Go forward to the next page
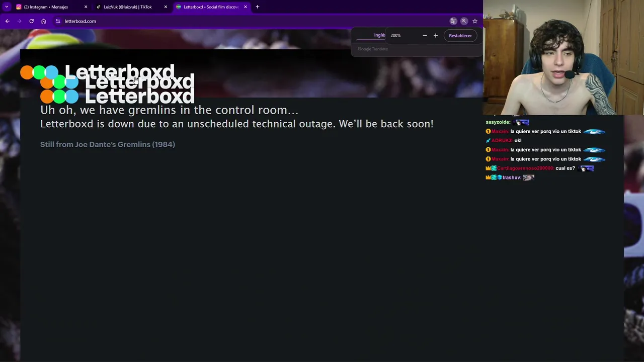This screenshot has width=644, height=362. pos(19,21)
